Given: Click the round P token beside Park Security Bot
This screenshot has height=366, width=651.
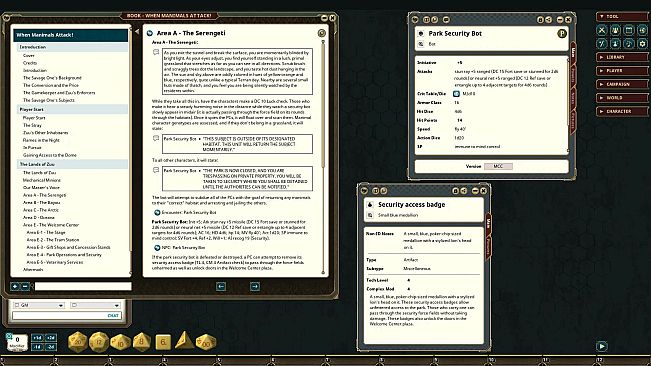Looking at the screenshot, I should click(x=562, y=34).
